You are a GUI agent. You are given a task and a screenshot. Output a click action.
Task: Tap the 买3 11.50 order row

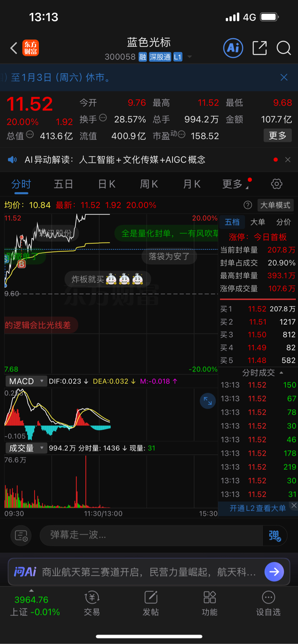258,334
